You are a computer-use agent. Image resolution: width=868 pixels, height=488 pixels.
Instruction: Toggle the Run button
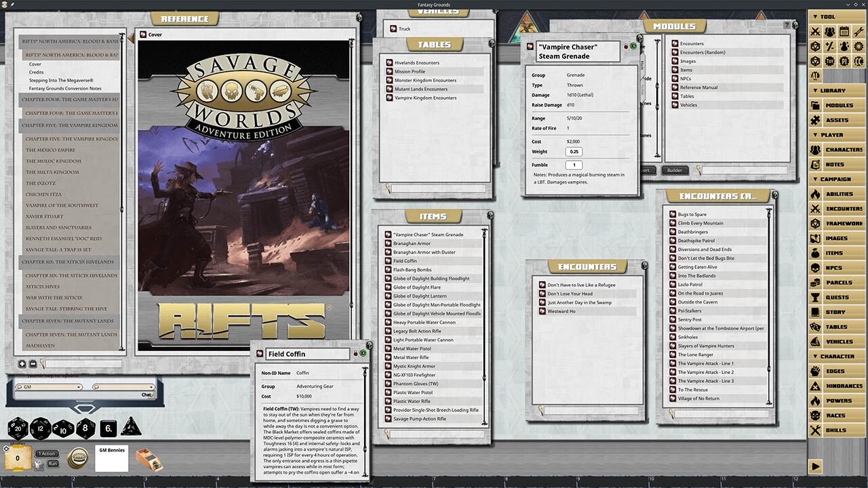click(52, 464)
